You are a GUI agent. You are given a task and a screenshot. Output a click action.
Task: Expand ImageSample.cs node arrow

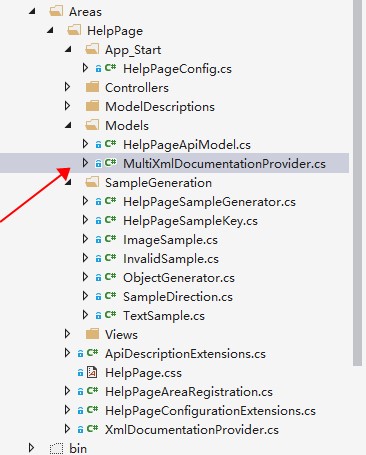85,239
